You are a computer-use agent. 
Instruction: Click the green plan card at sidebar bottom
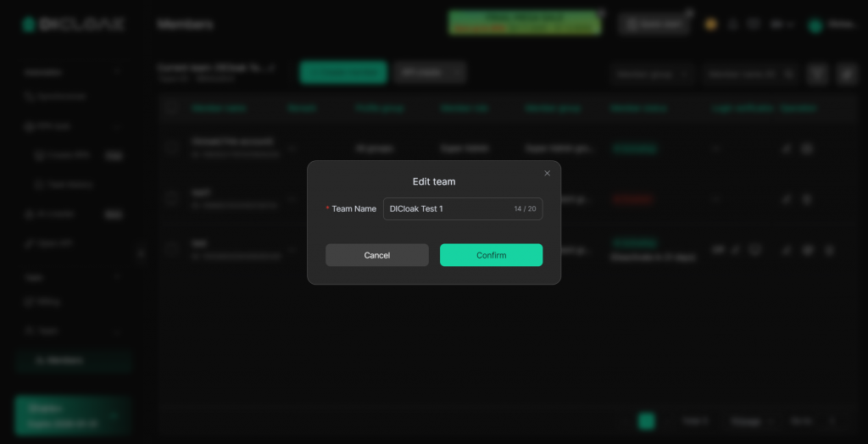coord(73,416)
